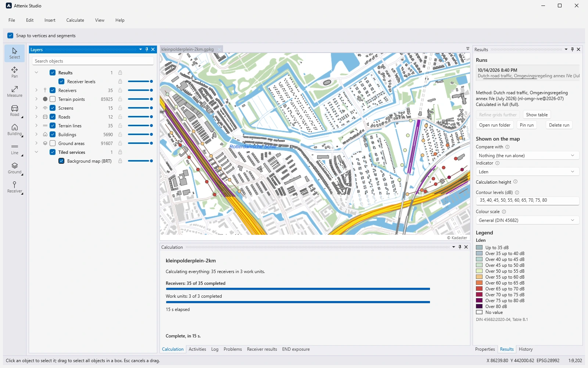Activate the Receiver placement tool
Viewport: 588px width, 368px height.
pyautogui.click(x=15, y=187)
